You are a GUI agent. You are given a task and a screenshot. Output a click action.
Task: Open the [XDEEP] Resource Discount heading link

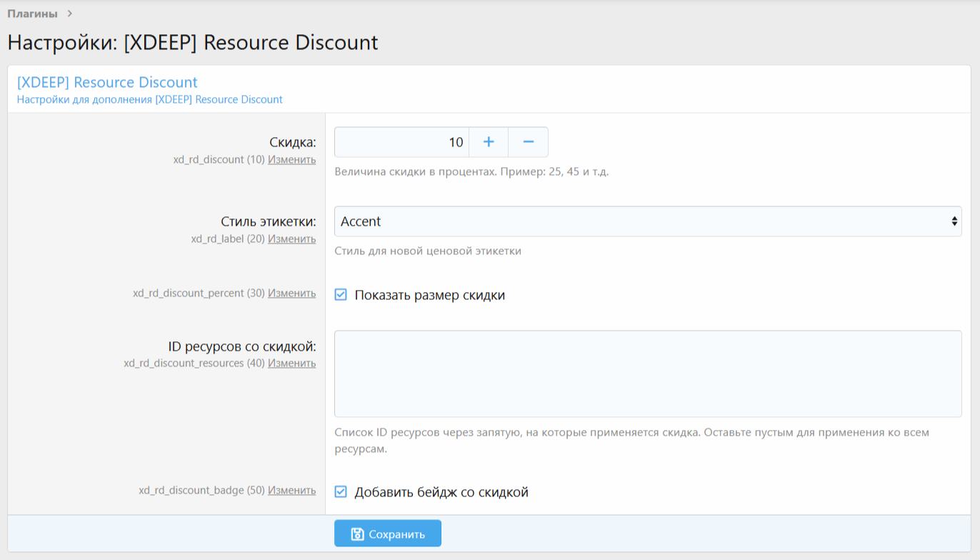coord(107,82)
